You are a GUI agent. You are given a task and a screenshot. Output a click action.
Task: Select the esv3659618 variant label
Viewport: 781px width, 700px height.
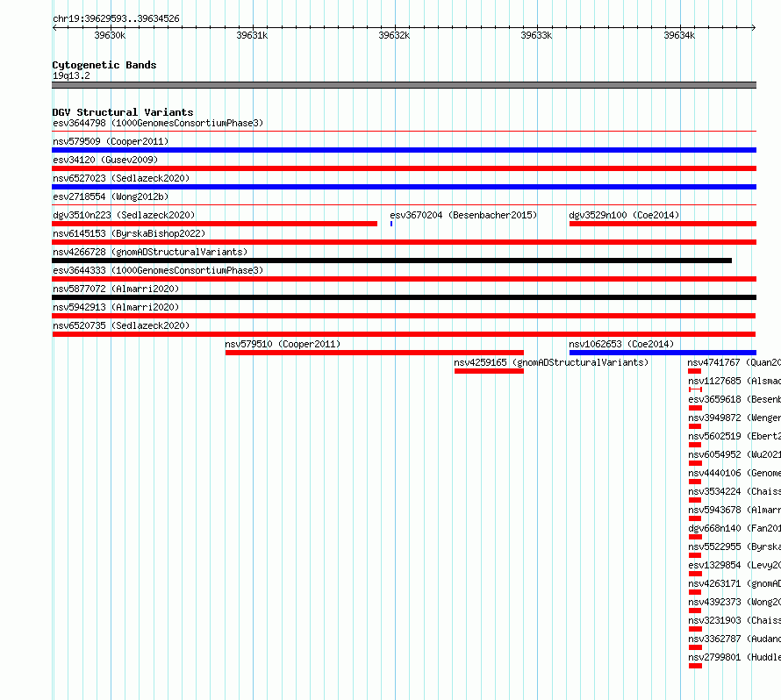(x=734, y=399)
